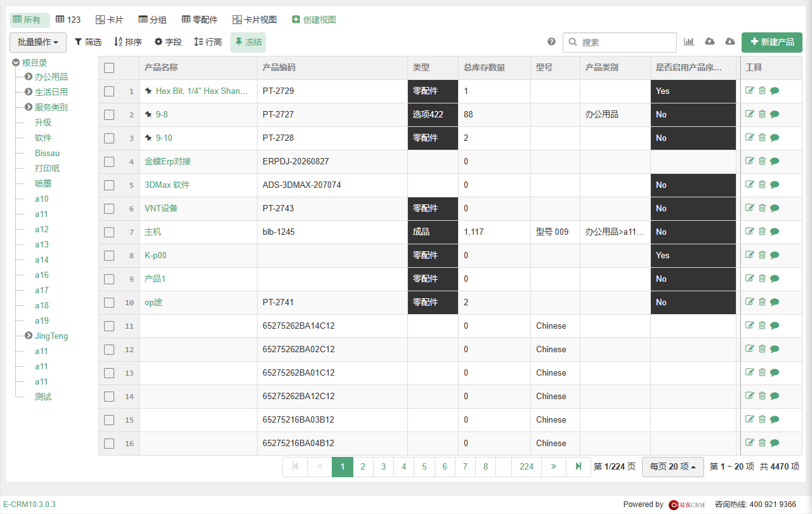Image resolution: width=812 pixels, height=514 pixels.
Task: Delete the 65275262BA14C12 row
Action: tap(763, 326)
